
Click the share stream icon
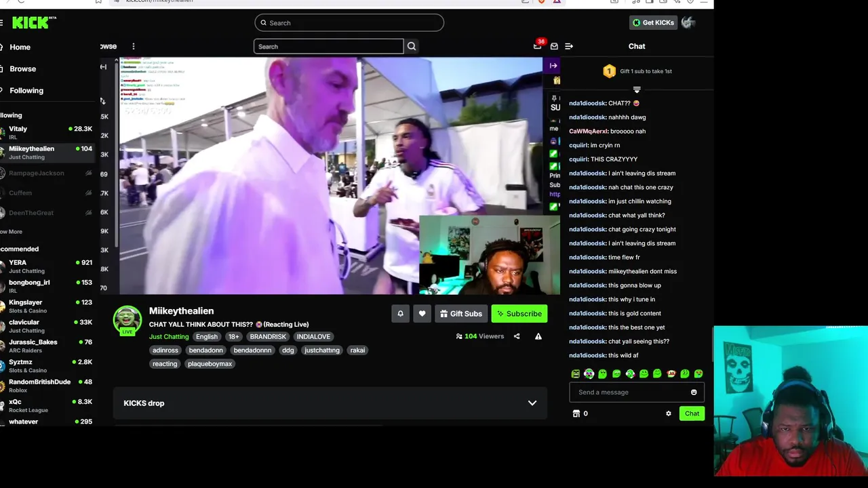click(517, 336)
